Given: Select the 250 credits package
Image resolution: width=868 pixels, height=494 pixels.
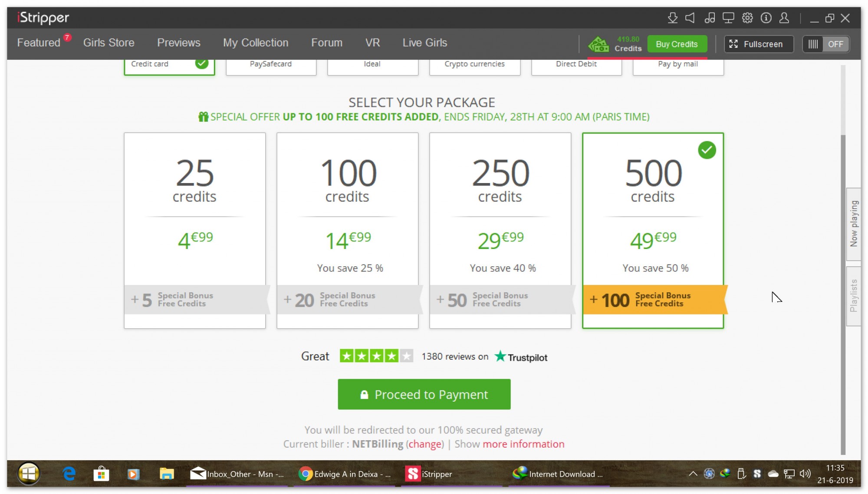Looking at the screenshot, I should (500, 230).
